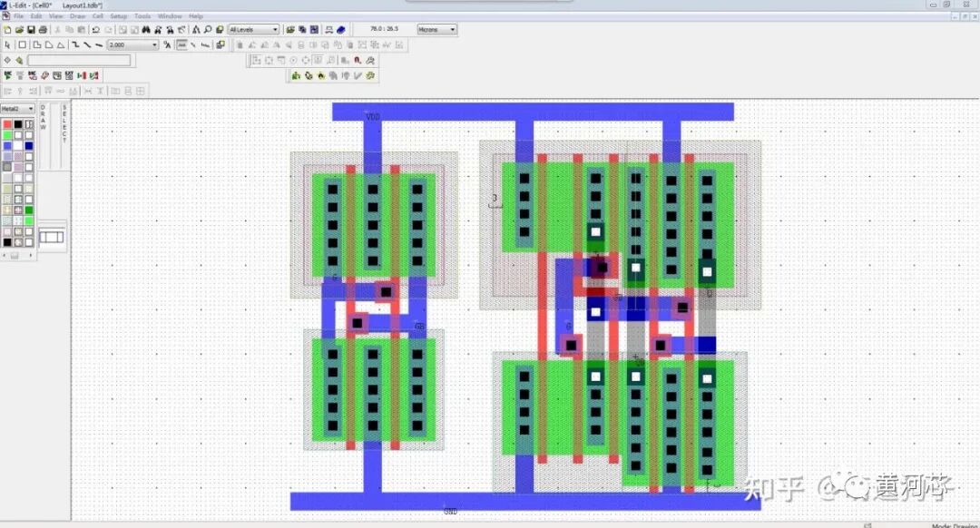The width and height of the screenshot is (980, 528).
Task: Click the blue save-grid icon in top toolbar
Action: coord(314,29)
